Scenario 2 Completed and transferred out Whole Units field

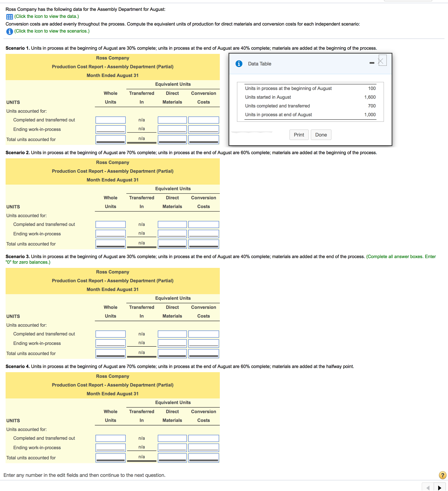(111, 224)
